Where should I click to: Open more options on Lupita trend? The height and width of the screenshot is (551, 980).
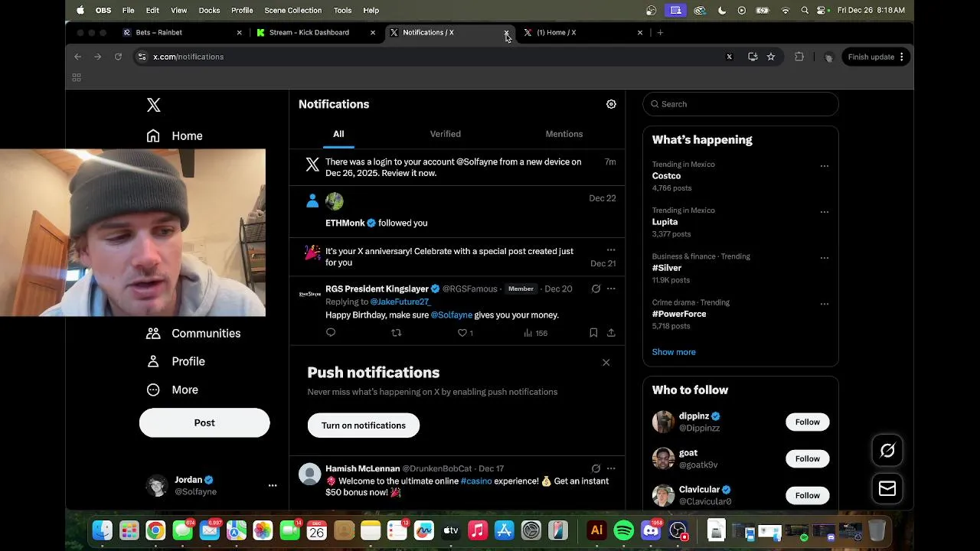(x=825, y=211)
